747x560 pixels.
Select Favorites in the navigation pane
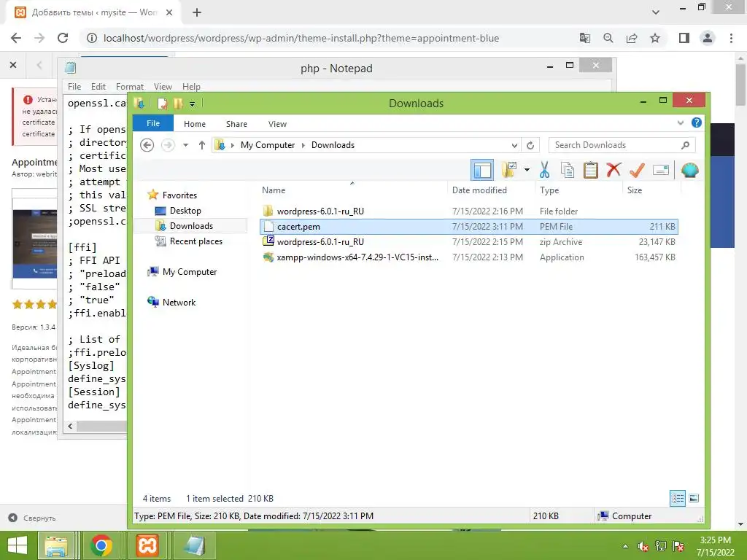[x=179, y=195]
